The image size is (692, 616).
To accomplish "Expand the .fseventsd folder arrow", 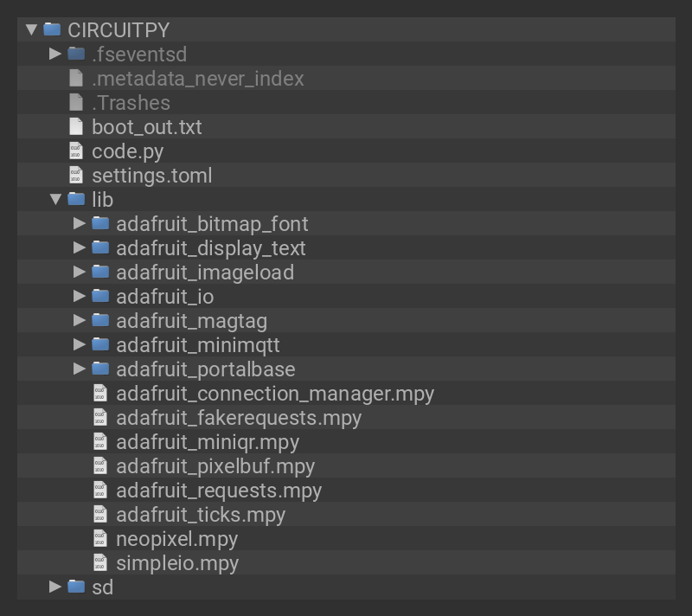I will (55, 54).
